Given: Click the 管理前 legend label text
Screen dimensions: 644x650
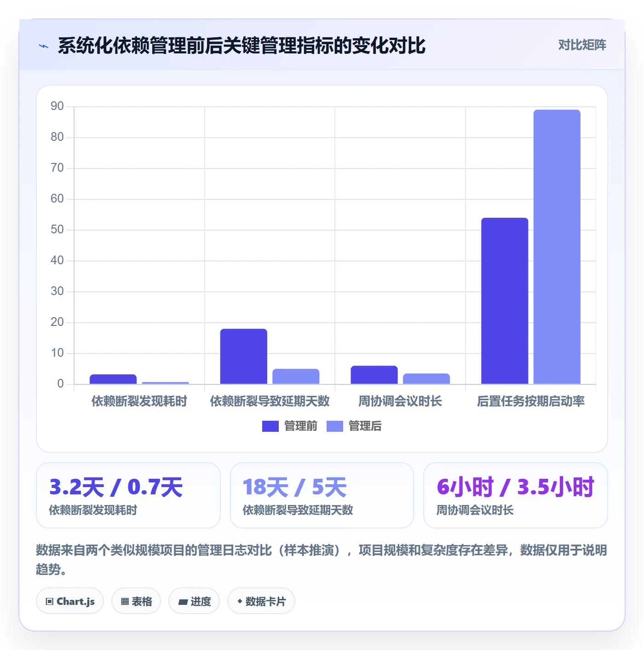Looking at the screenshot, I should (301, 426).
